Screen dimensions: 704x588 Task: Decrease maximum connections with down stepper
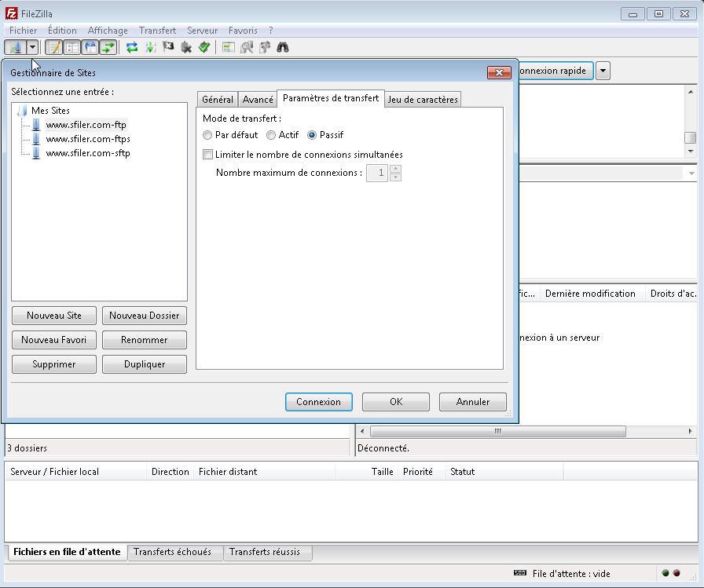coord(395,177)
